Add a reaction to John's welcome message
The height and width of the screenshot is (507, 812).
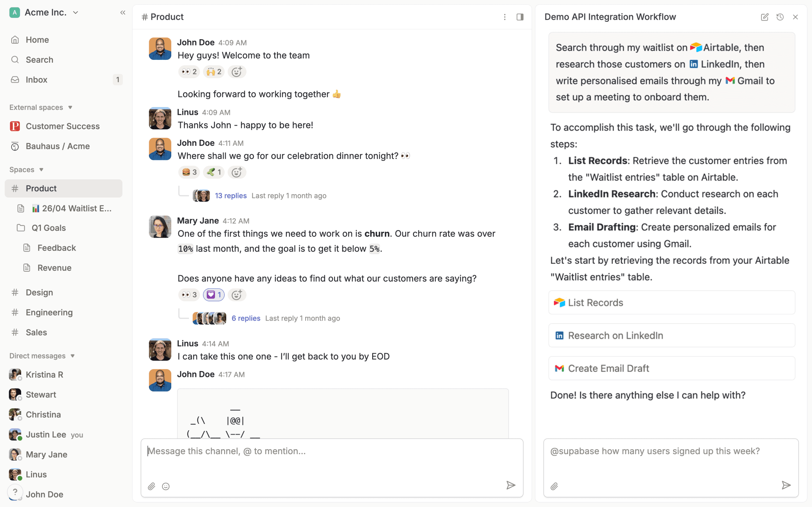236,72
